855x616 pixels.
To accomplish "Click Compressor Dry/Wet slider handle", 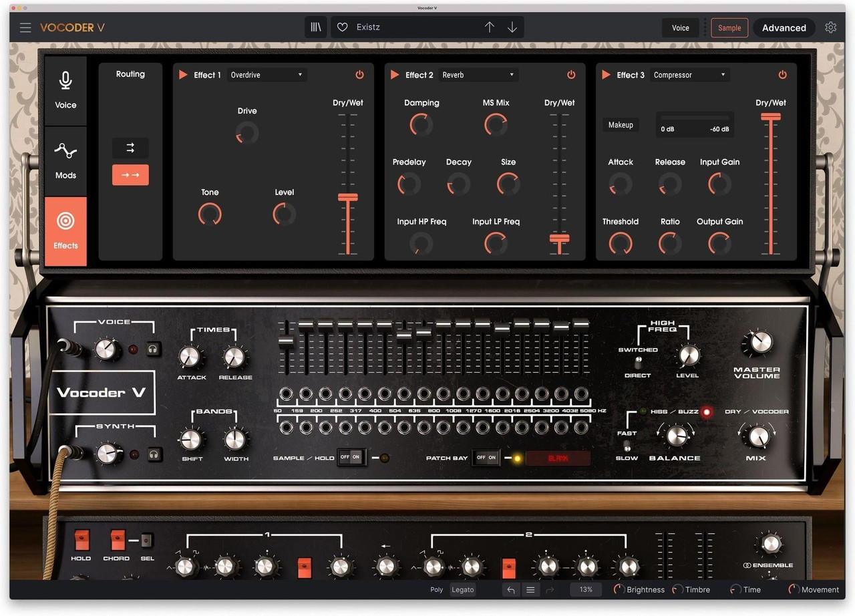I will pyautogui.click(x=771, y=116).
